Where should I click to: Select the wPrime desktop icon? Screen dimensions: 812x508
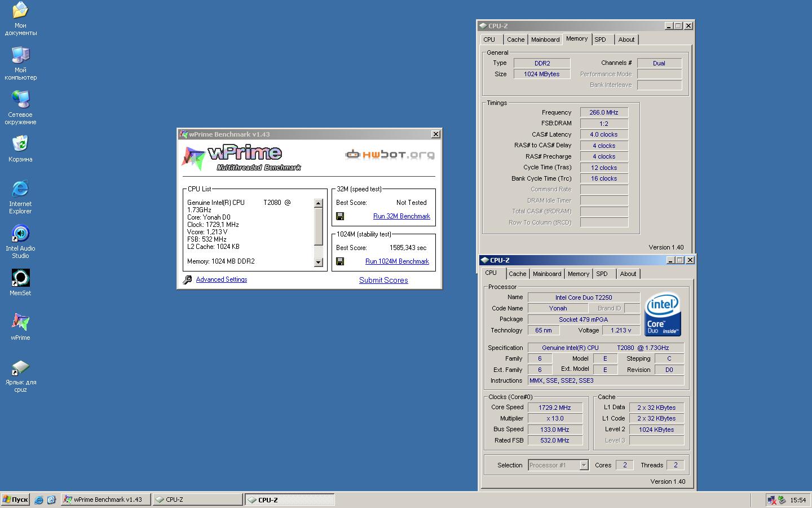tap(20, 327)
